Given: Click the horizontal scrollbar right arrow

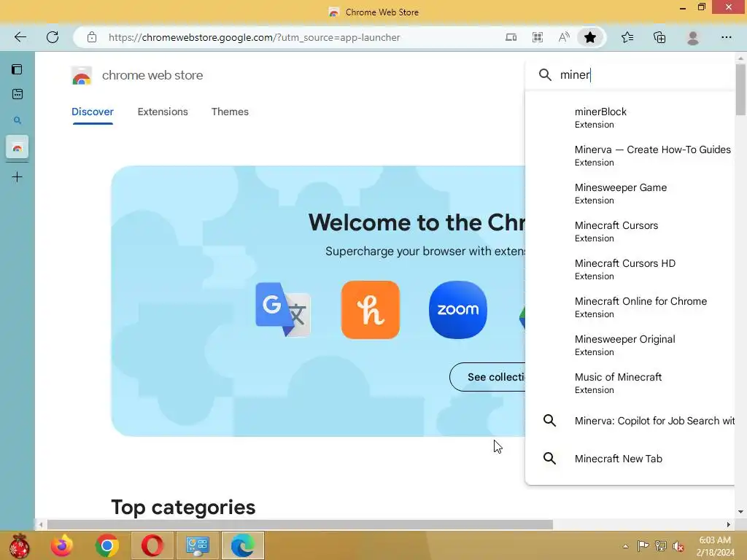Looking at the screenshot, I should tap(728, 525).
